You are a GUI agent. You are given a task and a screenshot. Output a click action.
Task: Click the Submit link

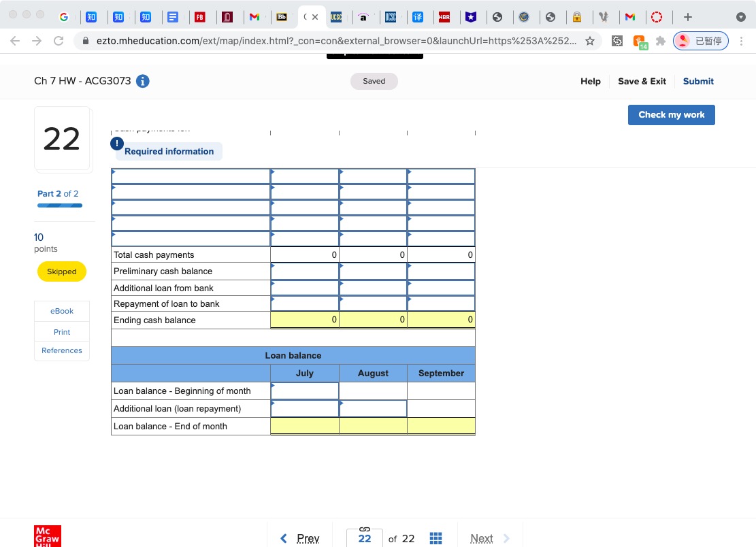coord(698,81)
